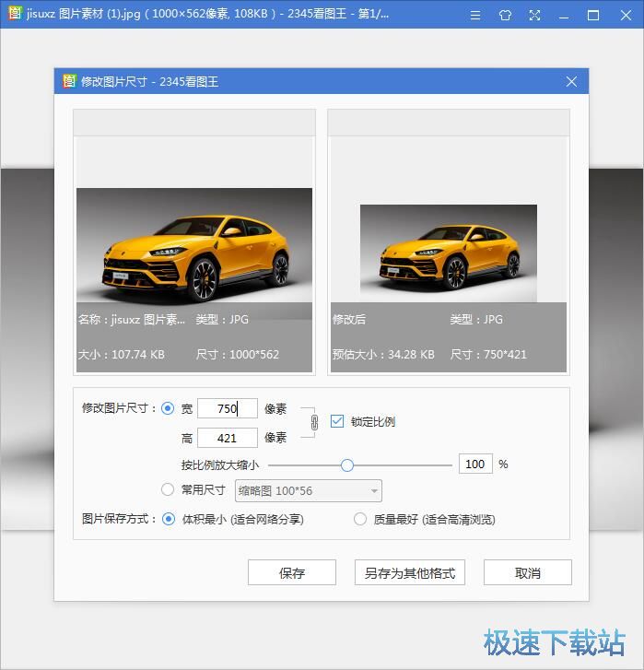Screen dimensions: 644x670
Task: Select the 宽/高 custom size radio button
Action: coord(168,408)
